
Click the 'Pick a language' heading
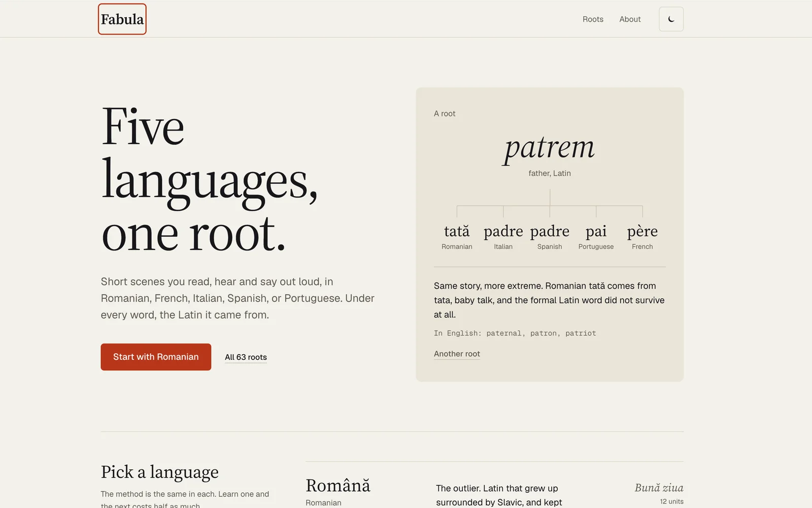[159, 472]
